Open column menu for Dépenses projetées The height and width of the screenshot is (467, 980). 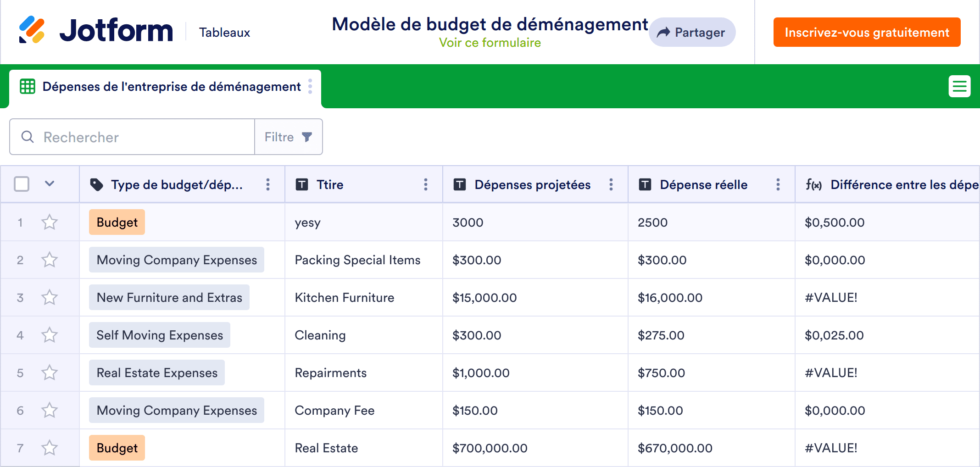(x=611, y=184)
